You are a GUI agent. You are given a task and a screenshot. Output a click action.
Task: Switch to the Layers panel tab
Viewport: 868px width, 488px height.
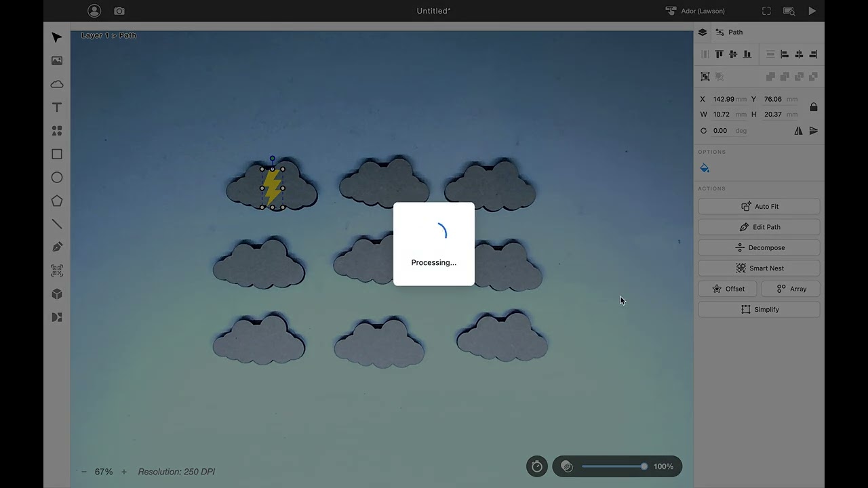[703, 32]
